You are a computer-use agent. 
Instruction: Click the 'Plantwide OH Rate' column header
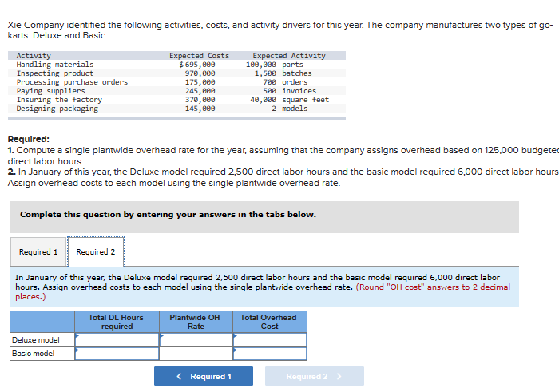coord(196,322)
